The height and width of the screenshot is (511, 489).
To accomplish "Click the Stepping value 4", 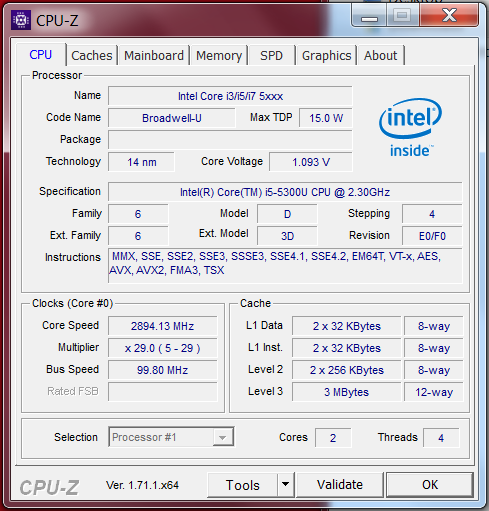I will point(432,214).
